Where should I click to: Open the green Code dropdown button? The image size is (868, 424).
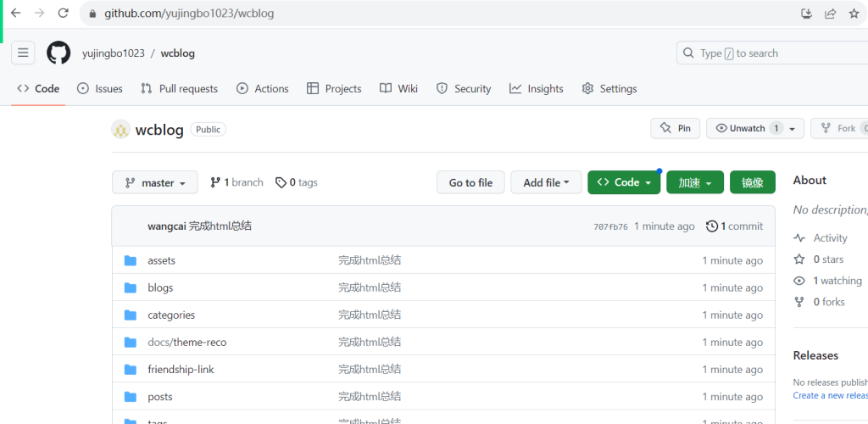624,182
